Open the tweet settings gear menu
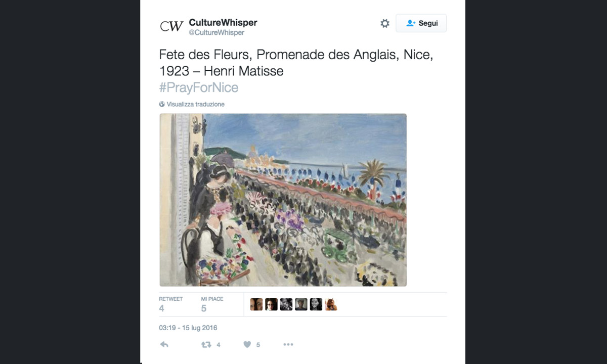Screen dimensions: 607x364 (385, 23)
